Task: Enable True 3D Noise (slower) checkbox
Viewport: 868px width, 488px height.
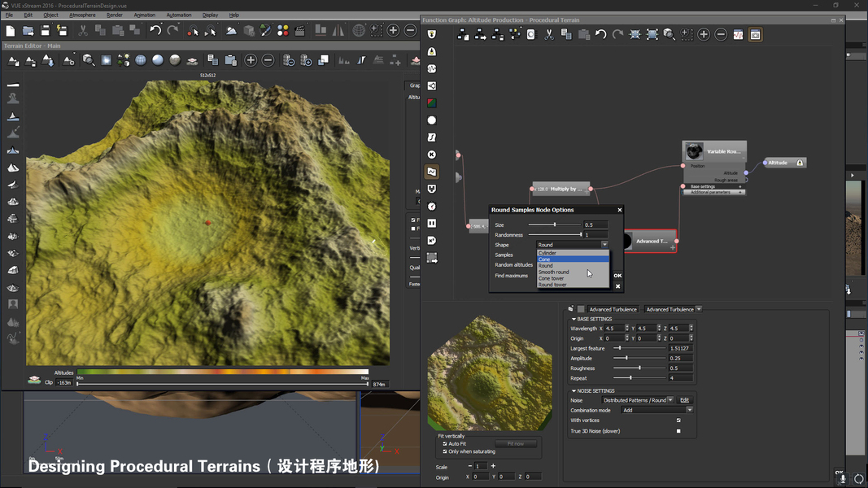Action: (x=678, y=431)
